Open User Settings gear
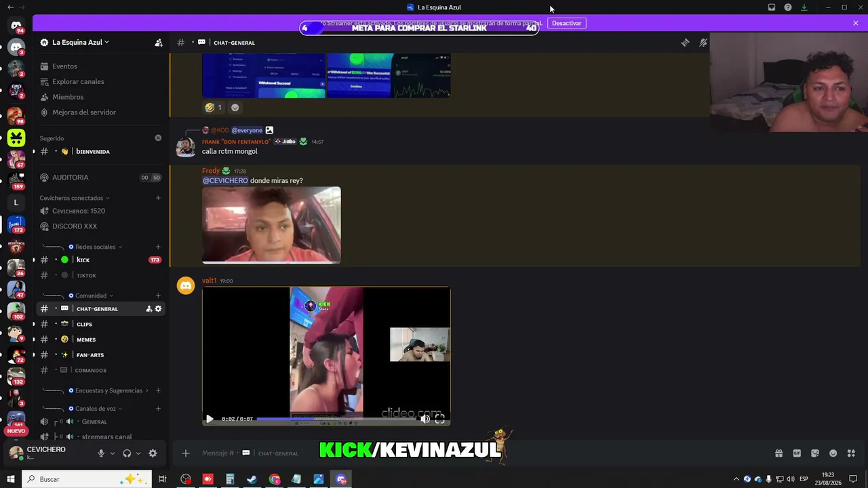 click(153, 453)
